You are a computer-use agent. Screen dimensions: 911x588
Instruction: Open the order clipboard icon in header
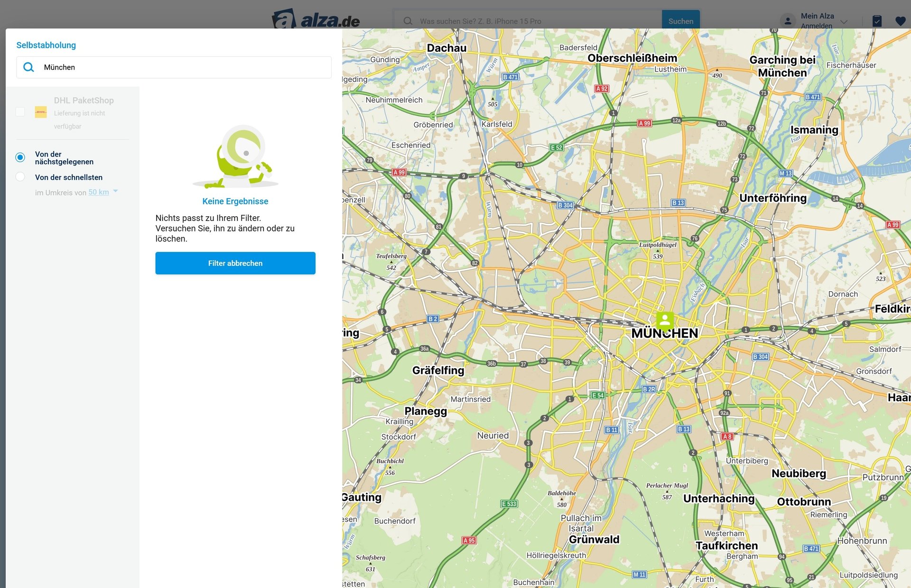click(x=877, y=21)
